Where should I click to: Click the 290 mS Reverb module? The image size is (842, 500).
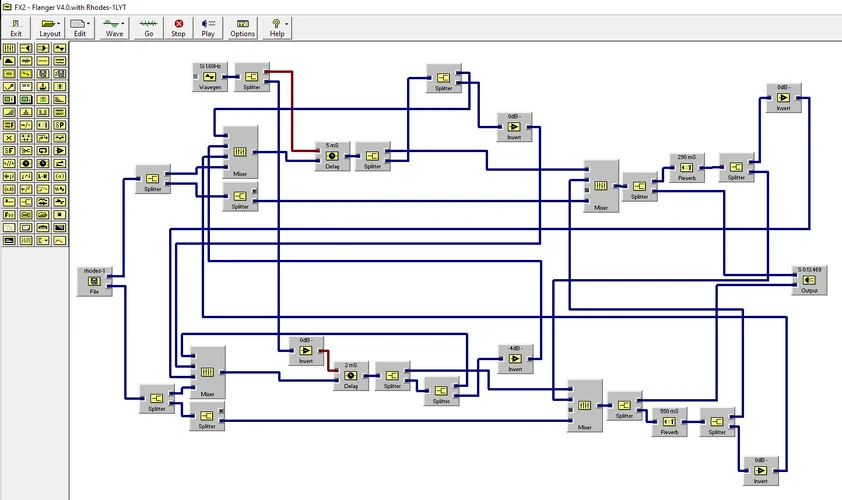pos(686,167)
